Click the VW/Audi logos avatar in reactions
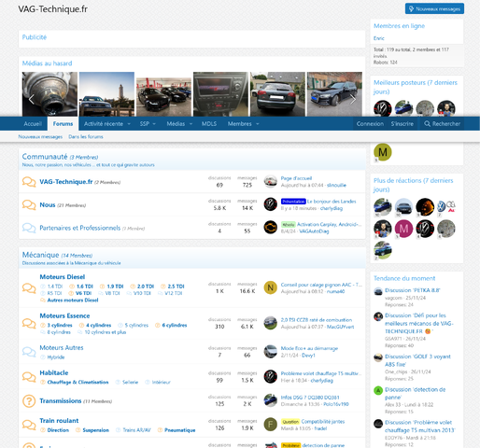 point(446,207)
